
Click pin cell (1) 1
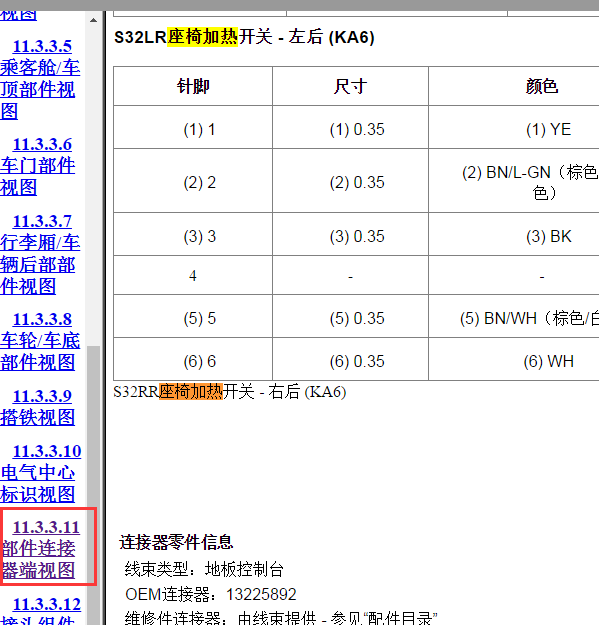tap(193, 128)
